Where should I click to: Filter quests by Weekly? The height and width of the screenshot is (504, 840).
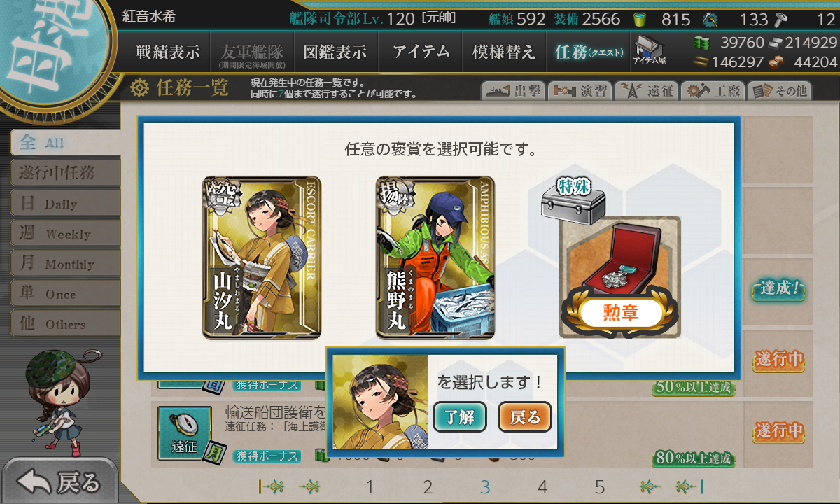(x=65, y=234)
